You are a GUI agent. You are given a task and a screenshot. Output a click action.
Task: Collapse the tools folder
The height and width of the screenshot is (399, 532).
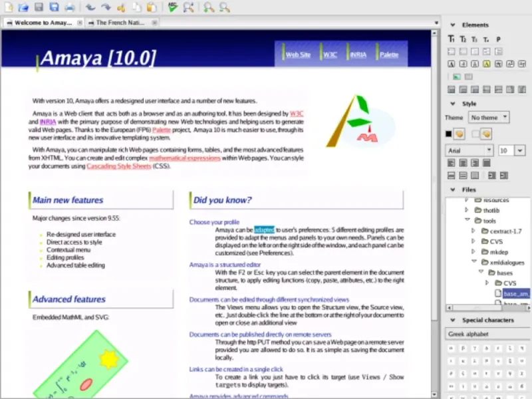coord(467,220)
